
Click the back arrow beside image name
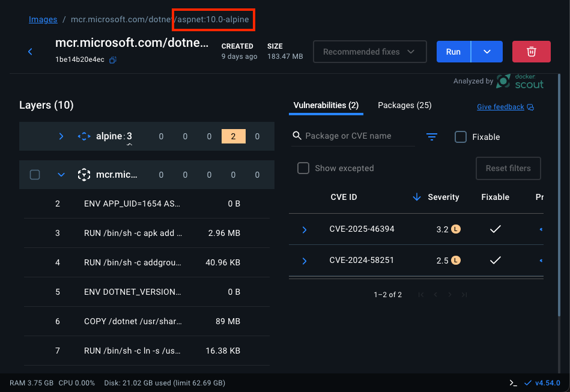point(31,52)
